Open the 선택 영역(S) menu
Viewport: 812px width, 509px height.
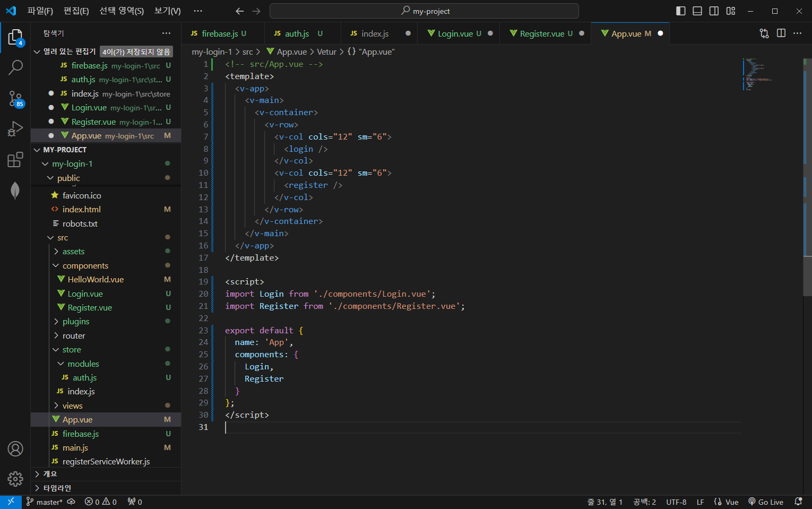122,11
